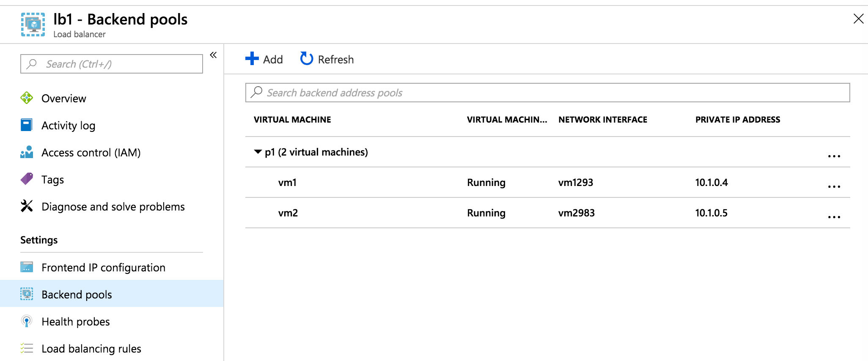Click the Load balancer subtitle text

[x=80, y=34]
